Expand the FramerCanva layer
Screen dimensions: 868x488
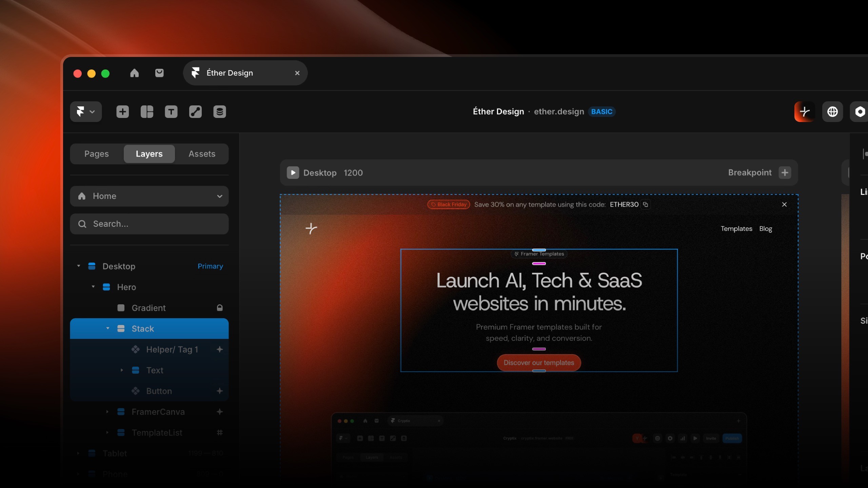[107, 412]
